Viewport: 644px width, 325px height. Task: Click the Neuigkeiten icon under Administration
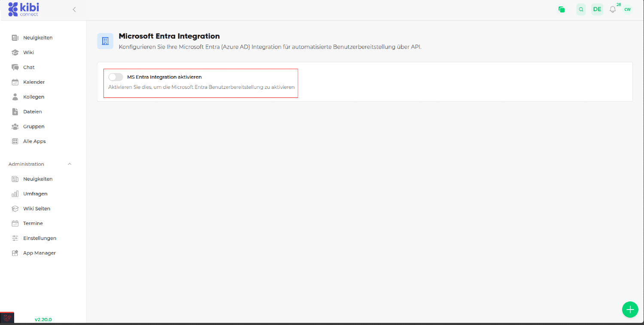coord(15,179)
